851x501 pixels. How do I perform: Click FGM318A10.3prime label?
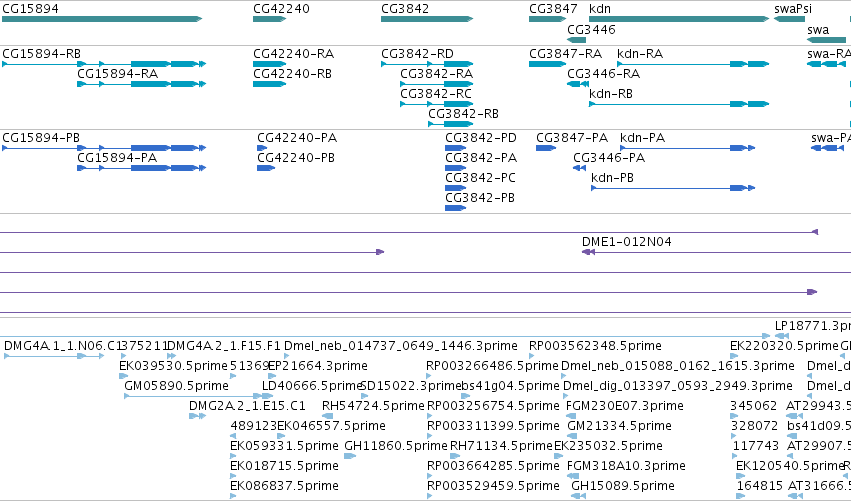pyautogui.click(x=626, y=466)
